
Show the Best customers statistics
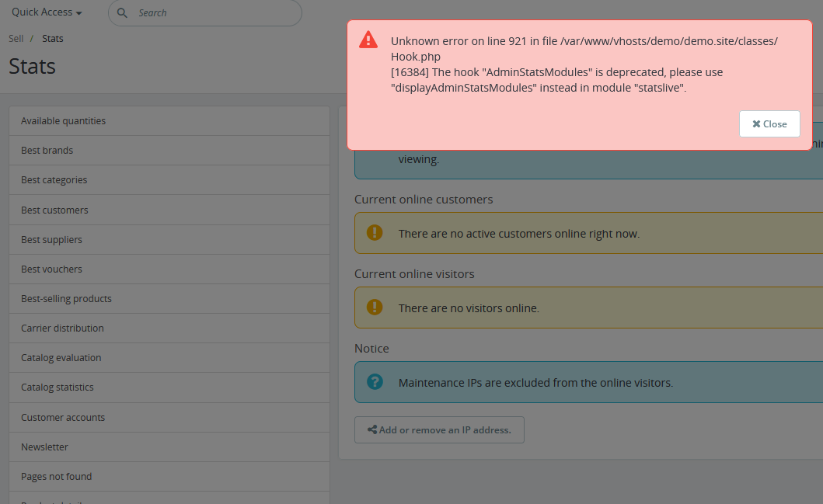tap(54, 210)
